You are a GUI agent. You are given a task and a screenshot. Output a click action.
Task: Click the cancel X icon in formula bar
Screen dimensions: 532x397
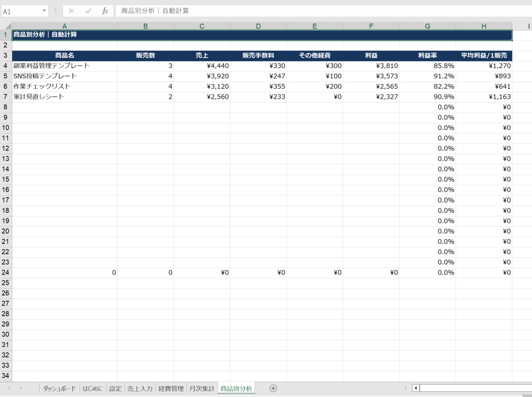71,11
